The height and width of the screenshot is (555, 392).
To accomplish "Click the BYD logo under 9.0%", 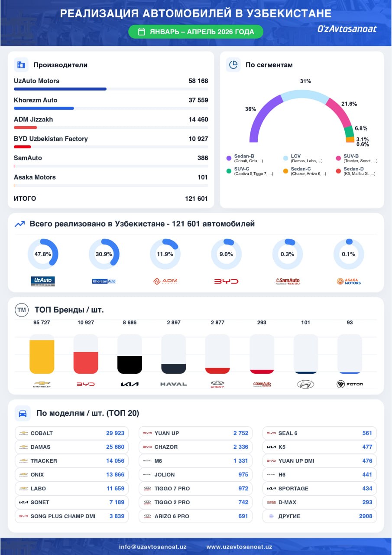I will click(x=226, y=281).
